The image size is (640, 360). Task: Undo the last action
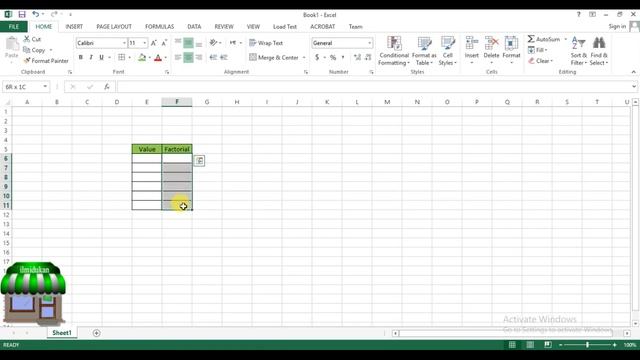point(36,14)
